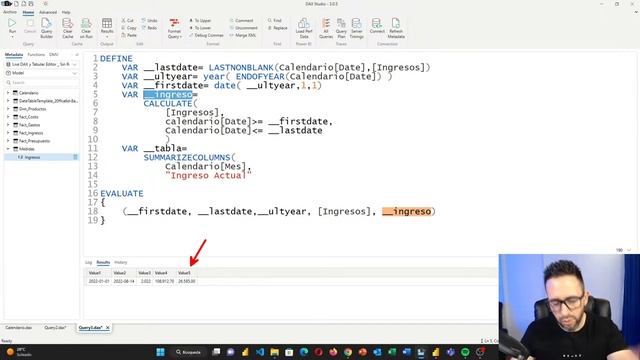
Task: Toggle the Server Timings trace
Action: click(x=356, y=28)
